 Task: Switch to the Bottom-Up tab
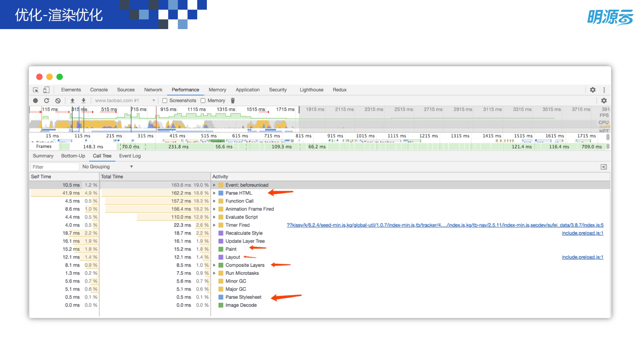(73, 156)
